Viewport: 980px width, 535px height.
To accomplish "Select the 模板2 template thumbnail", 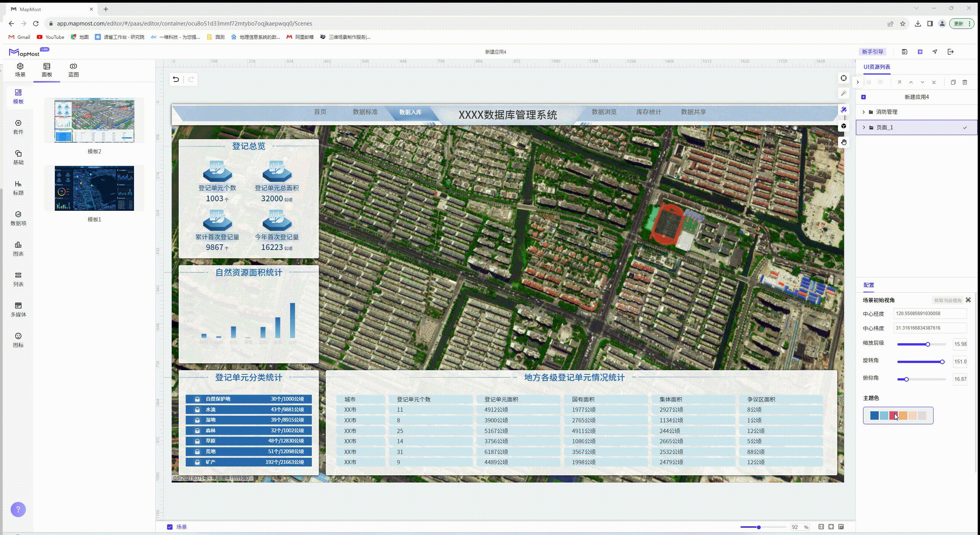I will pos(94,121).
